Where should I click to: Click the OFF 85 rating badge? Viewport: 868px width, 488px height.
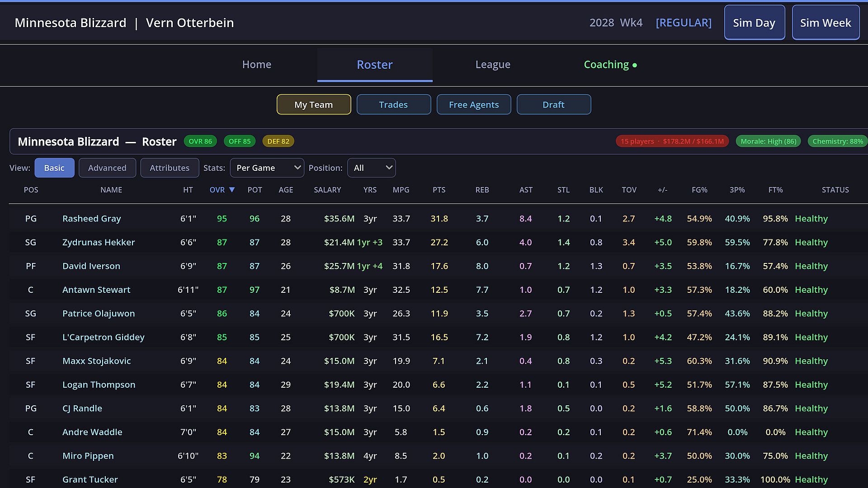[240, 141]
